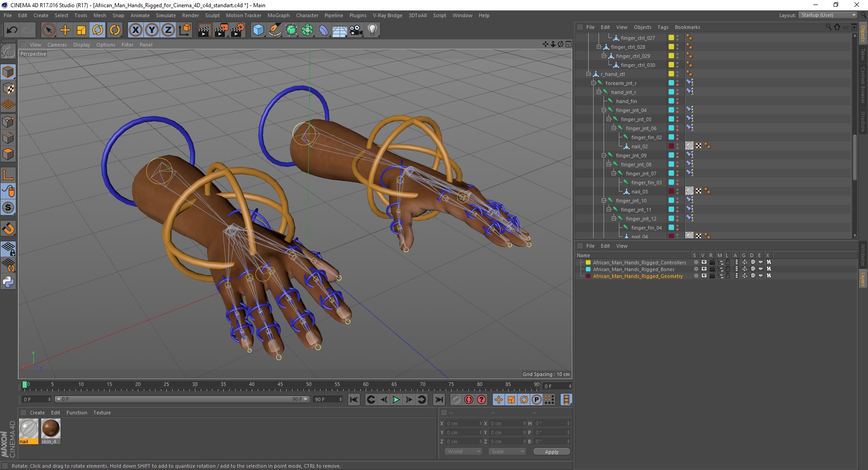Open the generators (Subdivision Surface) icon
Viewport: 868px width, 470px height.
click(291, 30)
